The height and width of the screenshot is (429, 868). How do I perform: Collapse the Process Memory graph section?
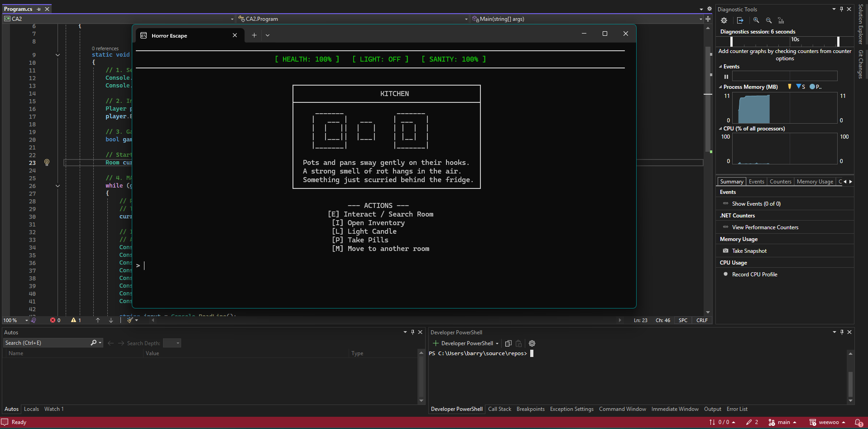click(x=720, y=87)
